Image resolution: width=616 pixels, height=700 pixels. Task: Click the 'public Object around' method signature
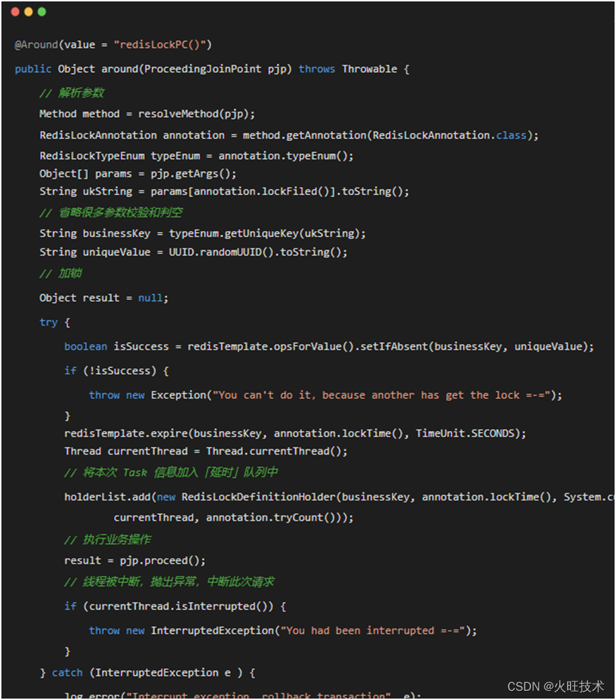[212, 70]
